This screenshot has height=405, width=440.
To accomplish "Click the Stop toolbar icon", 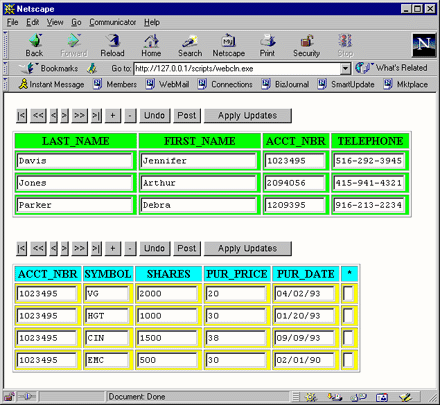I will coord(345,45).
